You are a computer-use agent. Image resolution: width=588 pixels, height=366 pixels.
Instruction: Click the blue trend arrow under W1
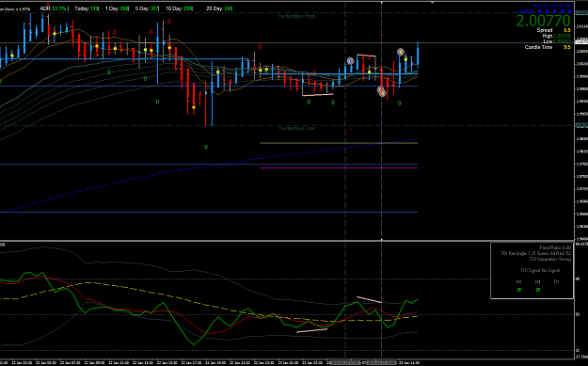click(x=570, y=11)
